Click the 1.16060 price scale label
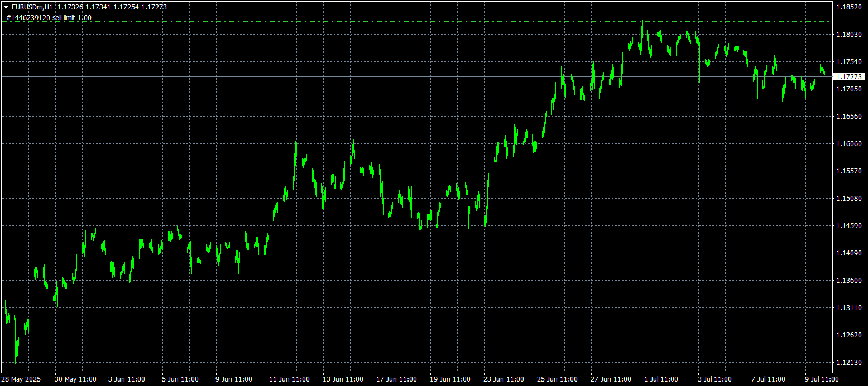 [850, 144]
